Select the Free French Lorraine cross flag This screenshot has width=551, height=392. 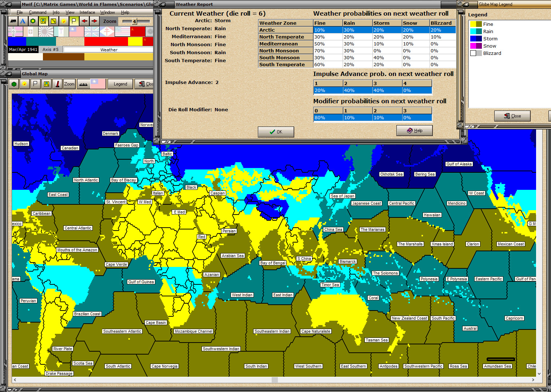pos(107,32)
